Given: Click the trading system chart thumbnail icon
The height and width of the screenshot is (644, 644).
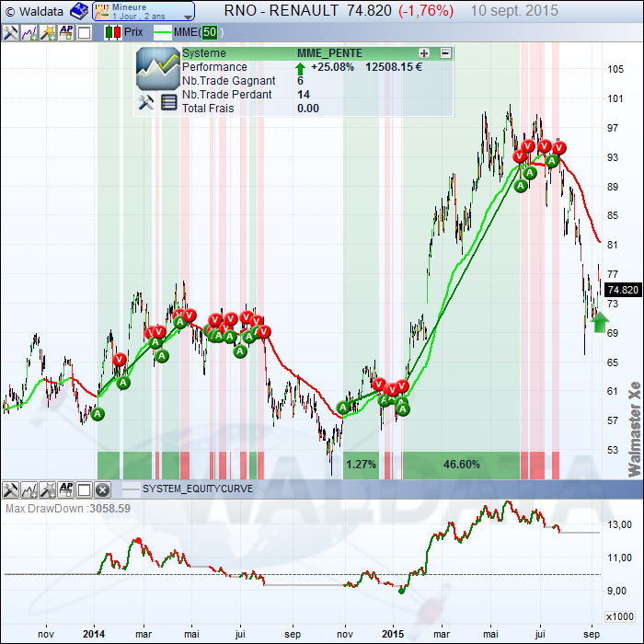Looking at the screenshot, I should tap(158, 69).
